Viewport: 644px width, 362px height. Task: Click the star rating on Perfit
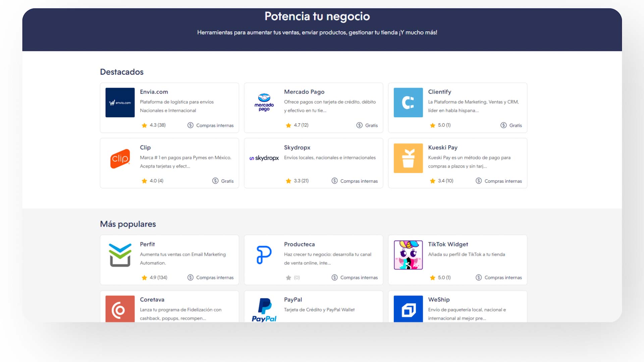(154, 277)
